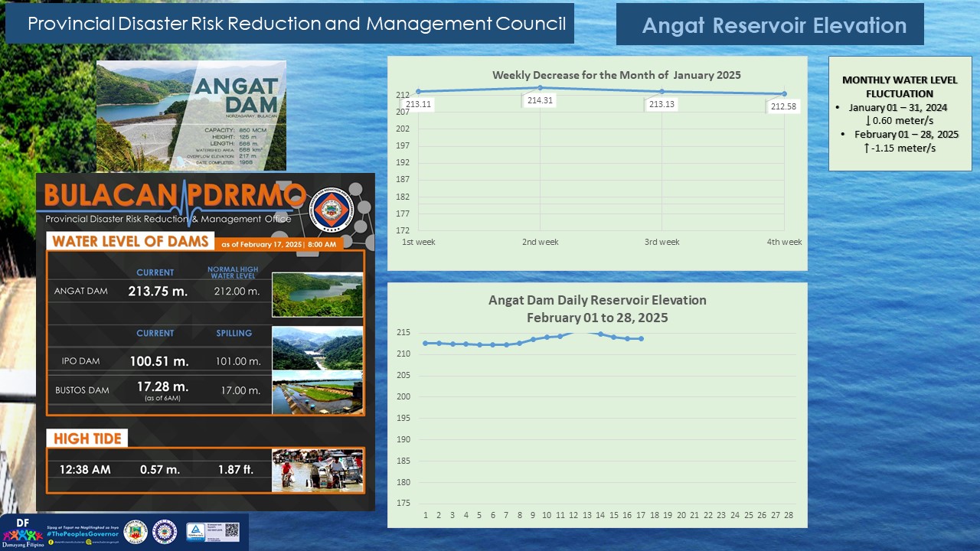Click the 215 y-axis label on daily chart

tap(403, 332)
